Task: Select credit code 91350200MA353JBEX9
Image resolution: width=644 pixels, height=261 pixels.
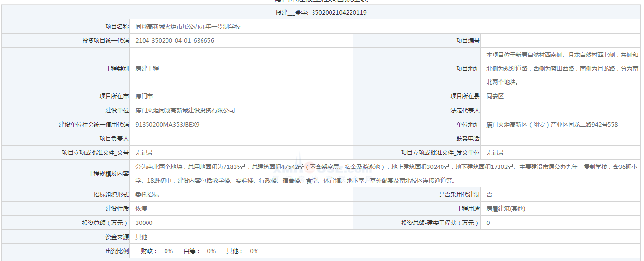Action: click(x=167, y=125)
